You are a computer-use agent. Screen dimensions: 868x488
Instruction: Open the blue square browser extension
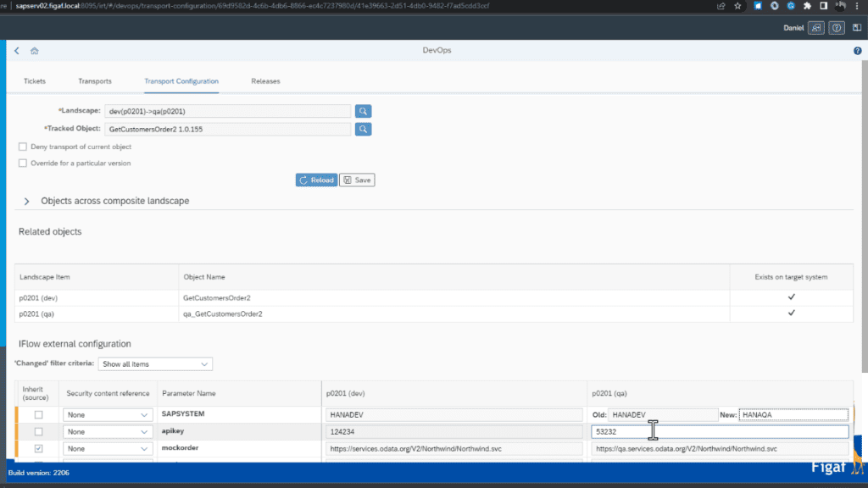tap(758, 6)
